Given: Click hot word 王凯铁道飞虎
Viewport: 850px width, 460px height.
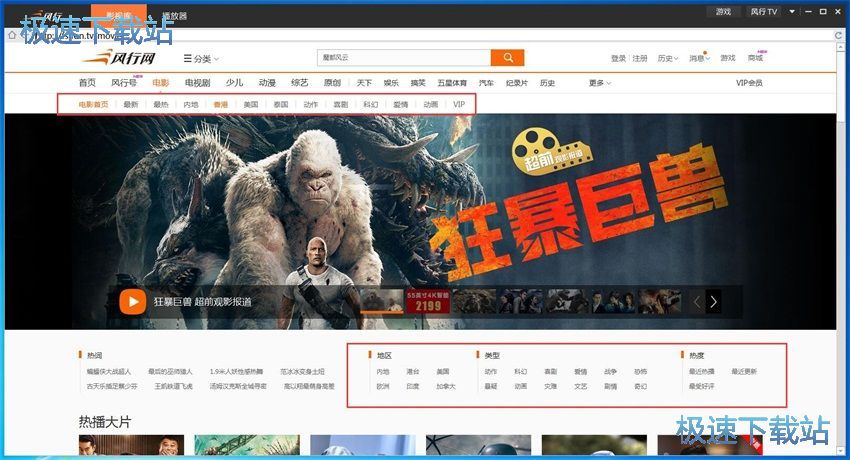Looking at the screenshot, I should (x=173, y=386).
